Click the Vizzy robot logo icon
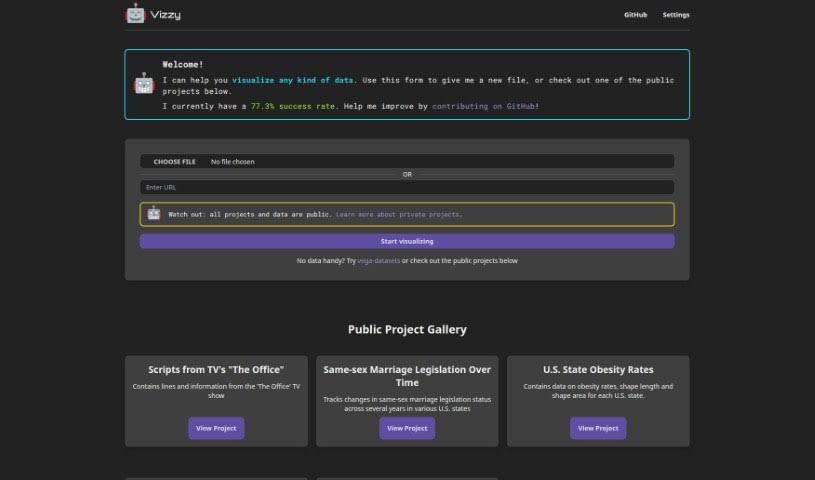This screenshot has width=815, height=480. tap(135, 14)
